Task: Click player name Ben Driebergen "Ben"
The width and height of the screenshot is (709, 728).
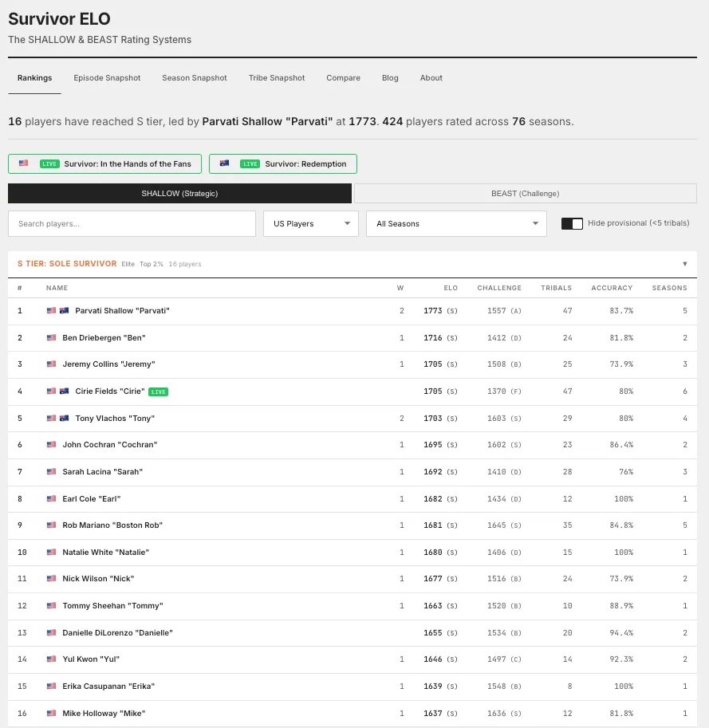Action: pos(104,337)
